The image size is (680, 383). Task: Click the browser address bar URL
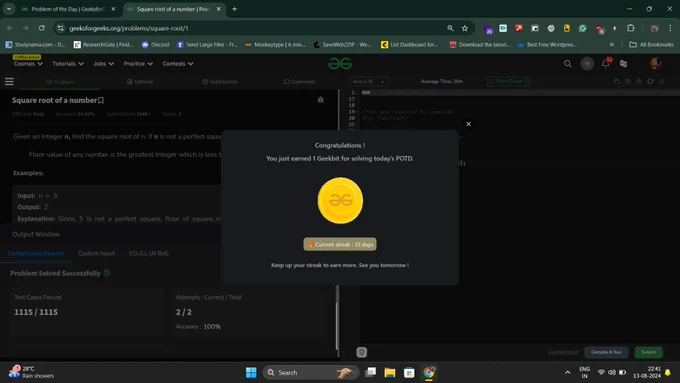[129, 28]
